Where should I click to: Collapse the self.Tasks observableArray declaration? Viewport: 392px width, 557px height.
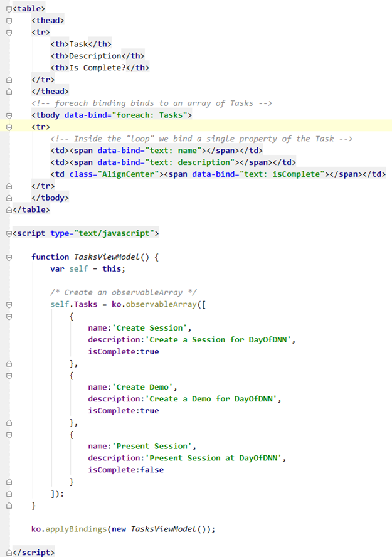9,304
